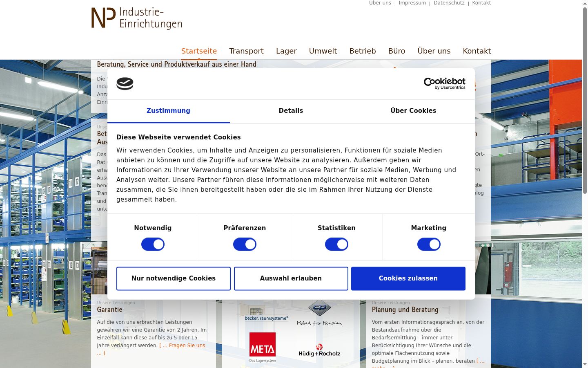Switch to the Details tab
The width and height of the screenshot is (588, 368).
[x=291, y=111]
